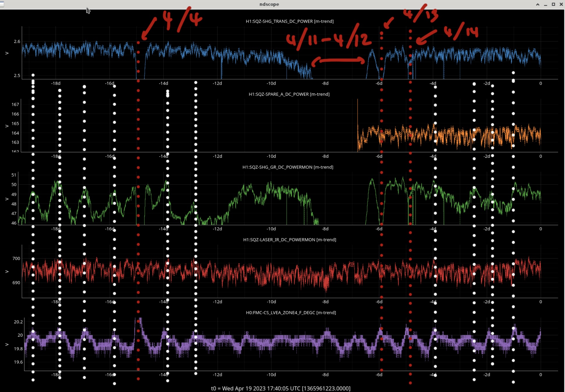
Task: Select the H1:SQZ-SHG_GR_DC_POWERMON plot title
Action: pos(288,167)
